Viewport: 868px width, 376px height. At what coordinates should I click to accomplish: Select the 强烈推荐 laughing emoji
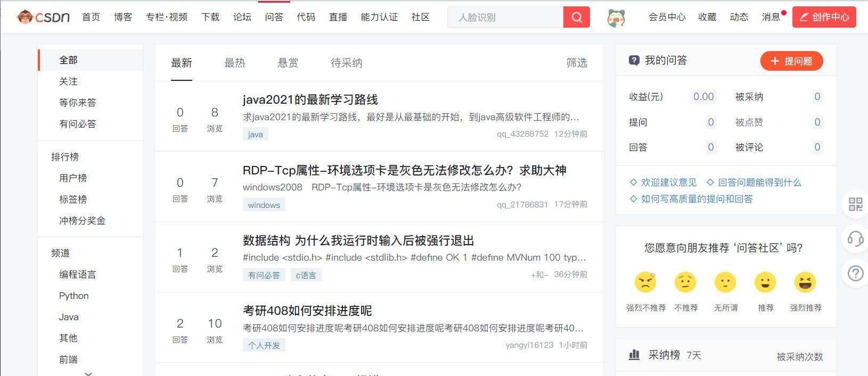(805, 282)
